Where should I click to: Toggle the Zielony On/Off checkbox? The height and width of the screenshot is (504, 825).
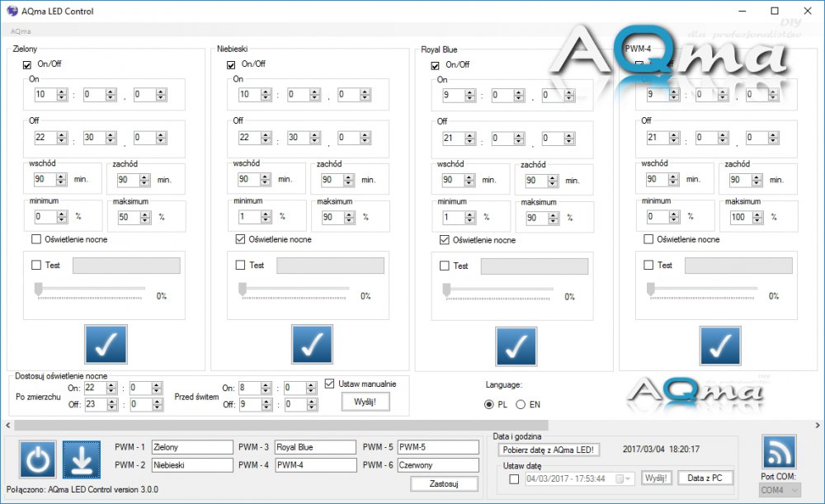pos(27,64)
